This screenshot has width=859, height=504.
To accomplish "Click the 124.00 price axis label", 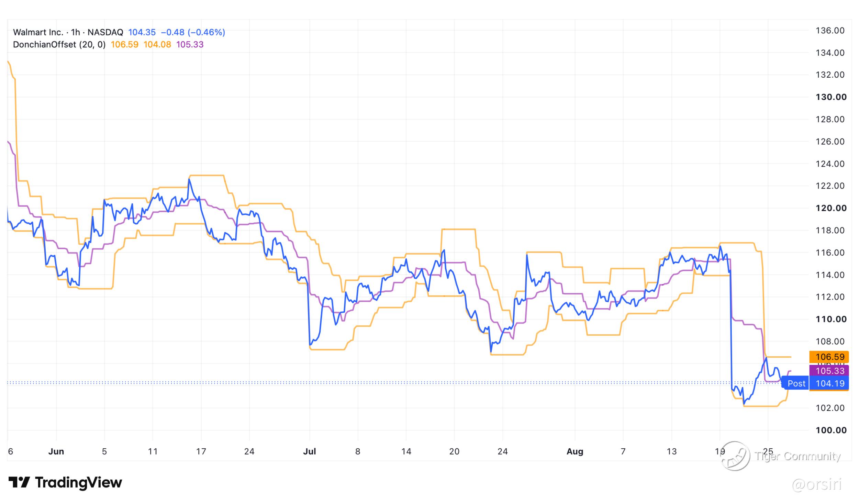I will point(830,164).
